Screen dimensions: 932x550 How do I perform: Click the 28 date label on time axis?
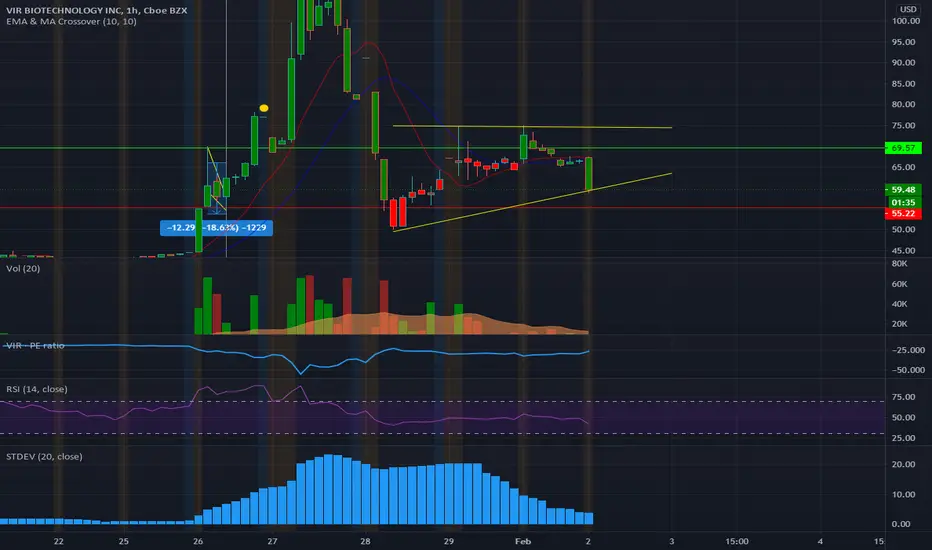pyautogui.click(x=365, y=541)
